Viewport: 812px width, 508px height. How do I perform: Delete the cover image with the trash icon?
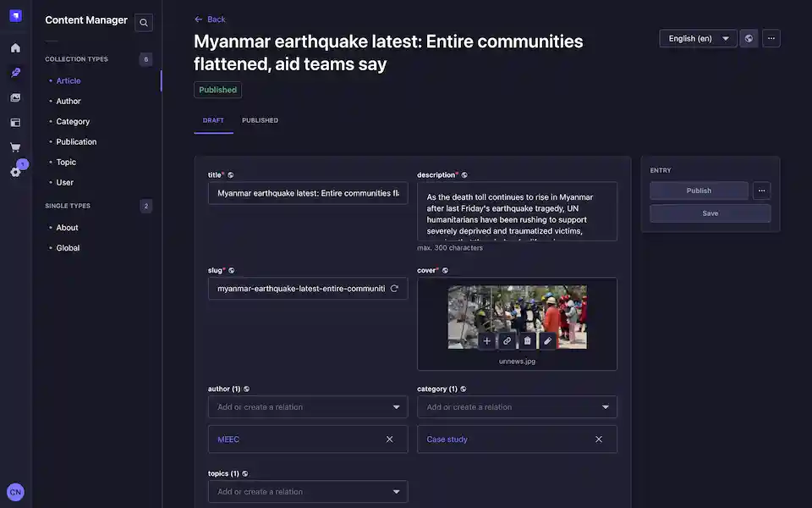point(527,340)
